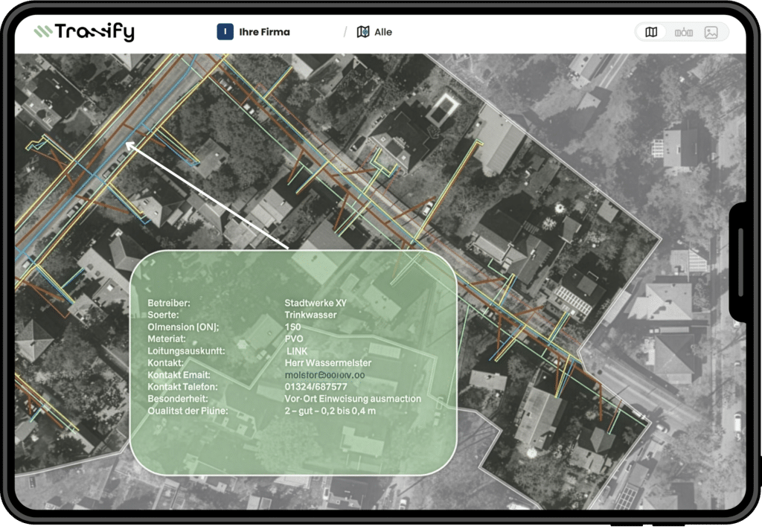Switch to the map view icon

coord(651,32)
